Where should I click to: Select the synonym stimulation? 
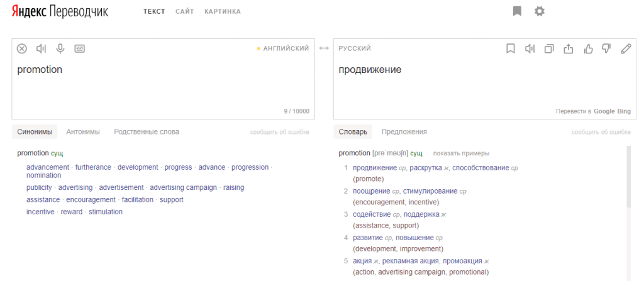click(x=106, y=212)
